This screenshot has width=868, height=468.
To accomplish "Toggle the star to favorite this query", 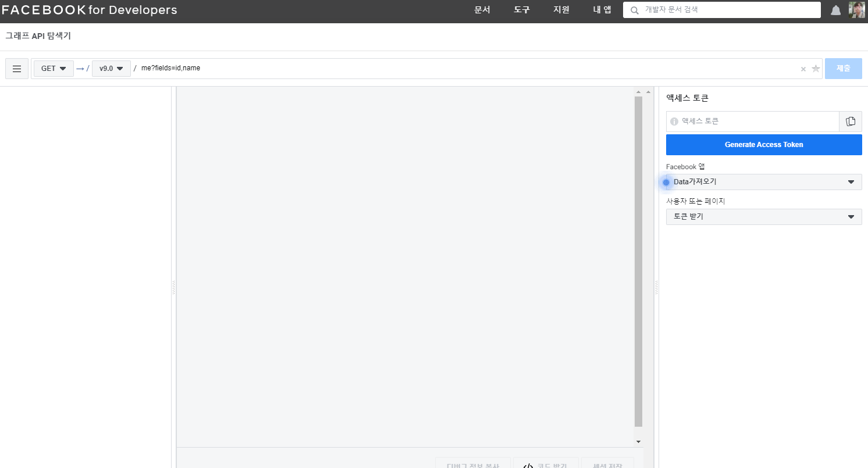I will tap(815, 69).
